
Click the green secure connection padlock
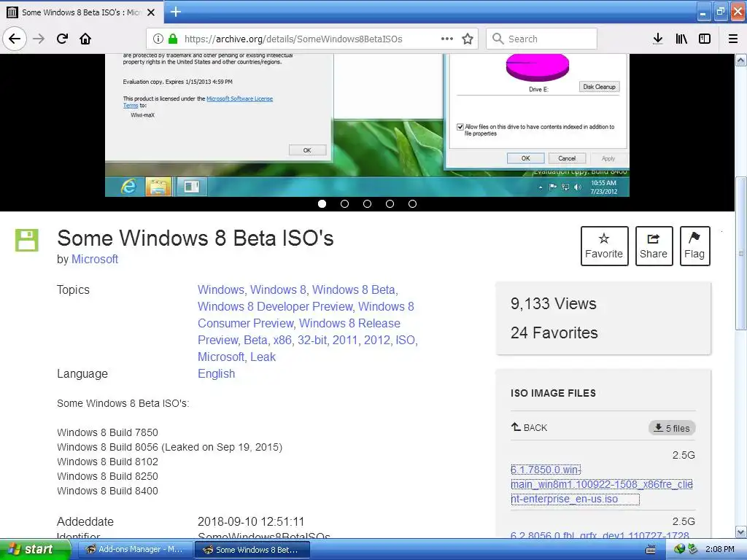coord(173,39)
